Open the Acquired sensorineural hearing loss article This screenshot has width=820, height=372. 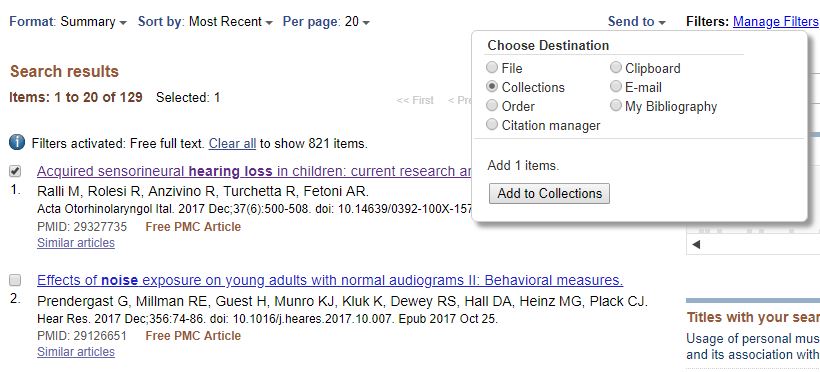(x=255, y=172)
